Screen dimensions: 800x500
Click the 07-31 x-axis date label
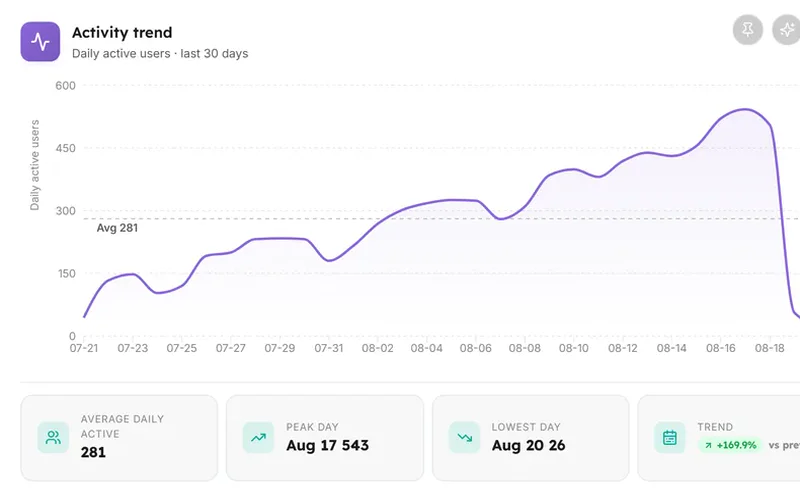(329, 348)
